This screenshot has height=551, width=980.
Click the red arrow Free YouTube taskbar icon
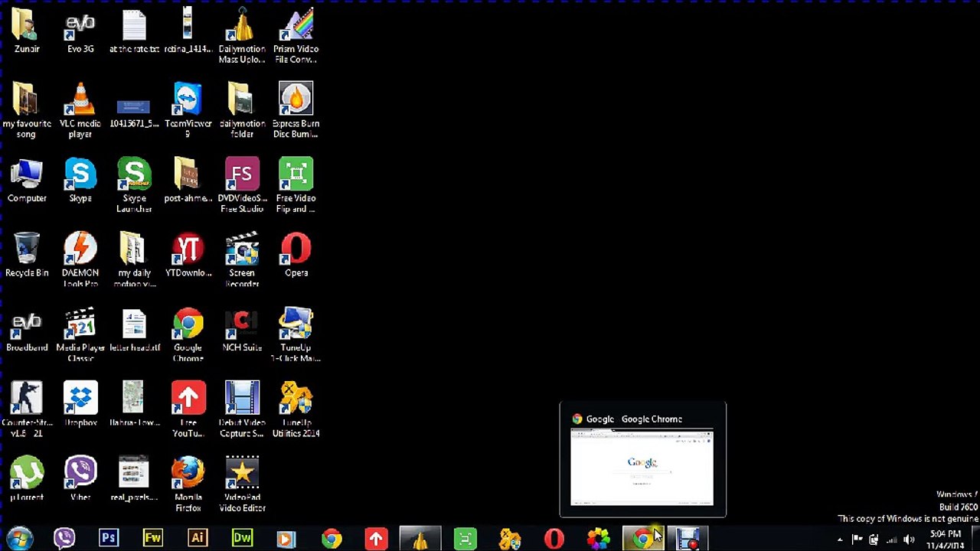tap(375, 539)
